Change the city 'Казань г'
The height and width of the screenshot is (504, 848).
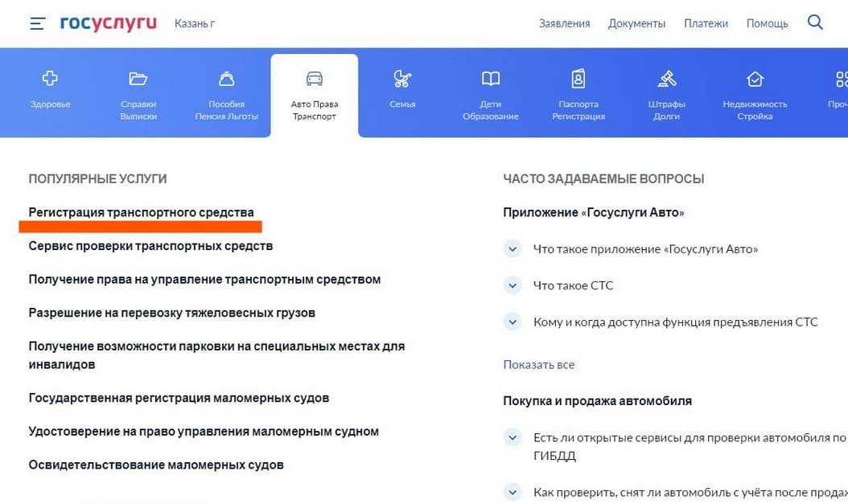click(x=195, y=23)
